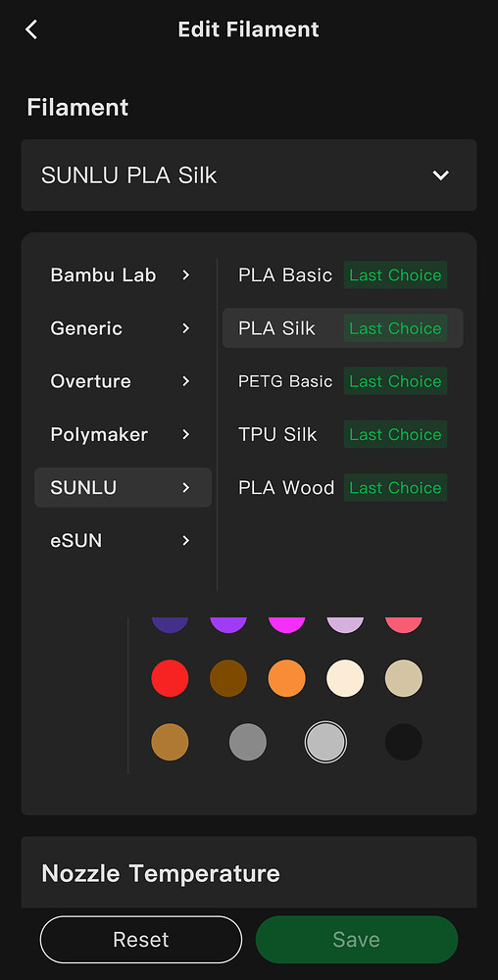Pick the beige tan color swatch
This screenshot has height=980, width=498.
point(404,678)
